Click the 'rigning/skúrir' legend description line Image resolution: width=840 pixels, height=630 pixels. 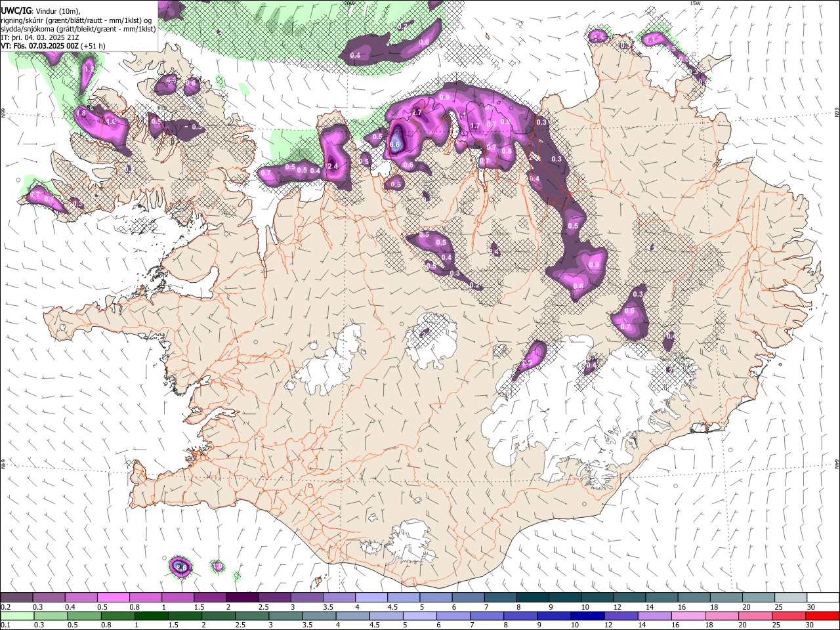[76, 20]
